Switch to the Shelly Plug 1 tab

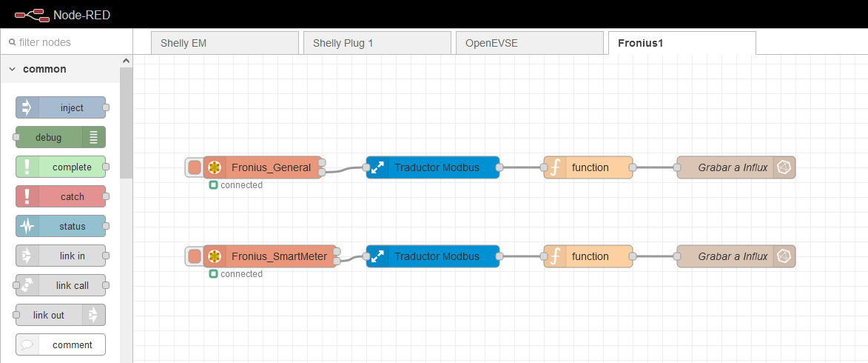point(377,43)
